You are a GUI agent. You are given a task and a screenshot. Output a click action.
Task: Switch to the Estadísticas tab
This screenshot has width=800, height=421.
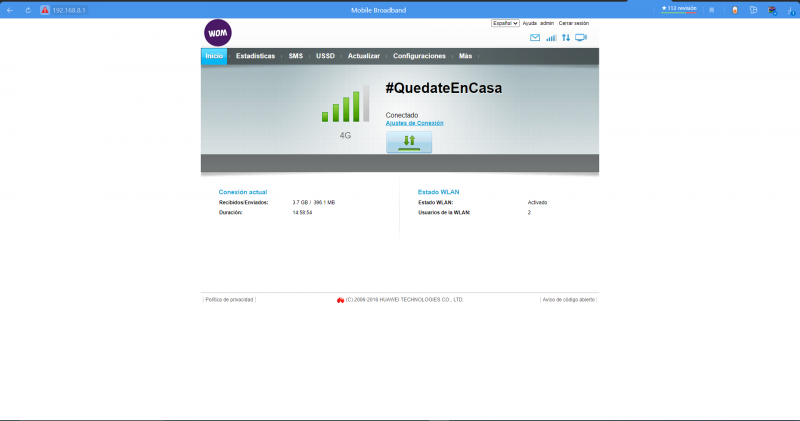255,56
